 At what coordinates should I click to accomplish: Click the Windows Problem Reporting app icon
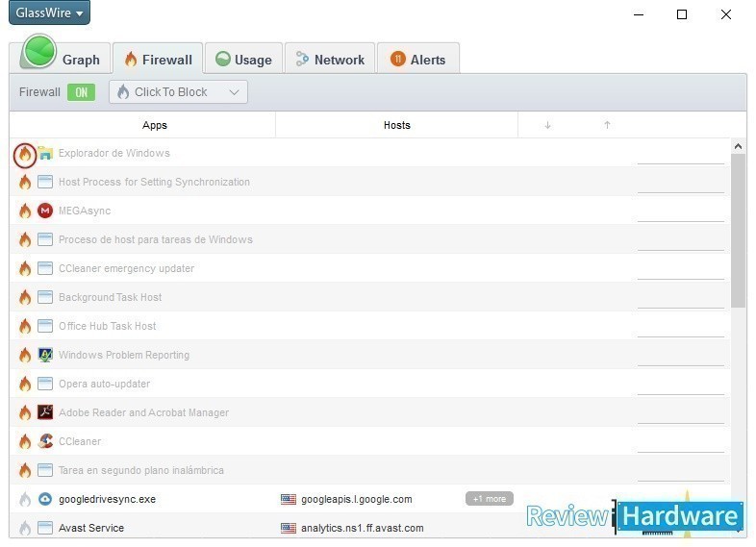coord(45,355)
